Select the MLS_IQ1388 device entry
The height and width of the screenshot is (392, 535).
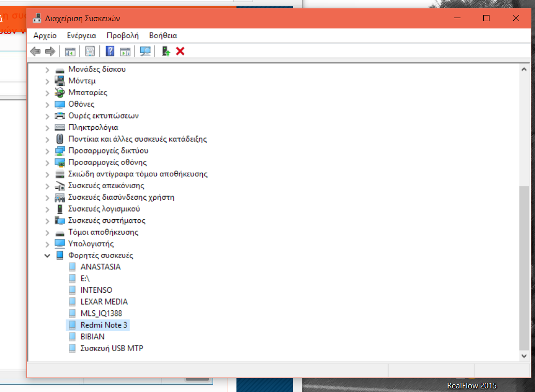pyautogui.click(x=101, y=313)
